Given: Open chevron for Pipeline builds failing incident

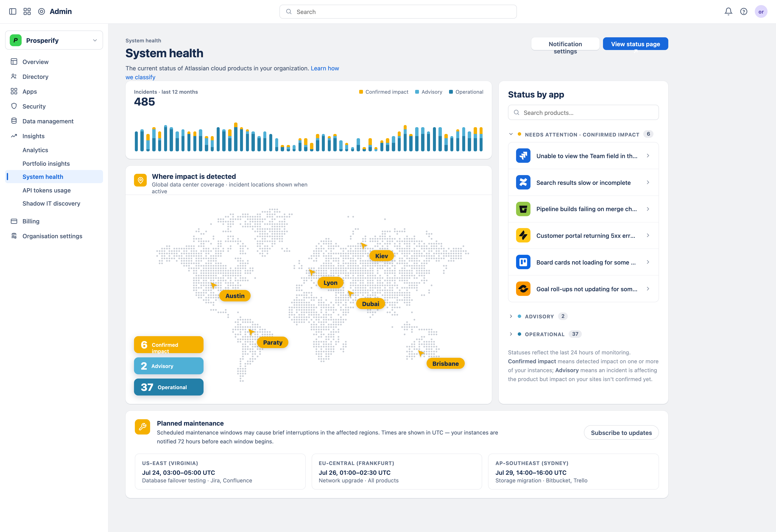Looking at the screenshot, I should click(x=648, y=209).
